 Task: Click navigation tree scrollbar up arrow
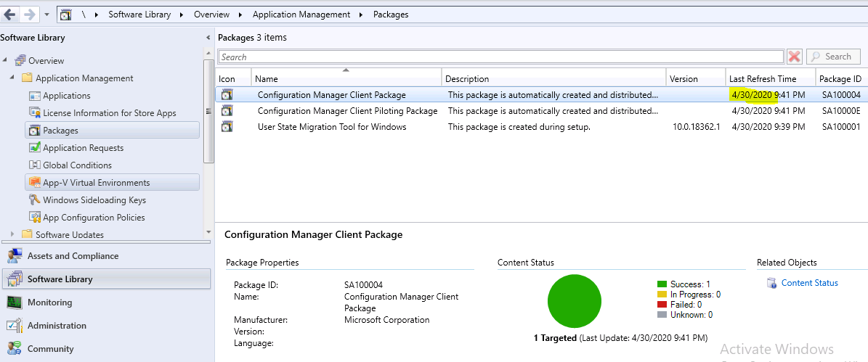208,54
